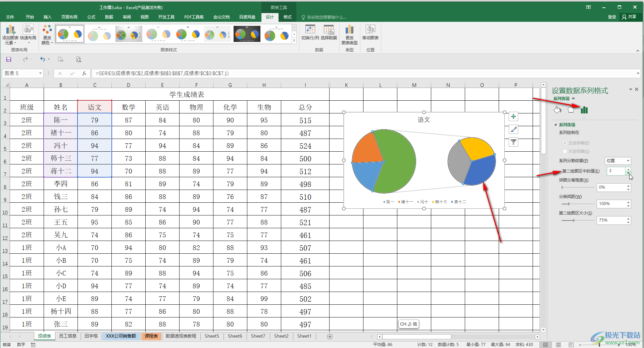This screenshot has width=644, height=348.
Task: Open the 课程表 sheet tab
Action: pyautogui.click(x=151, y=336)
